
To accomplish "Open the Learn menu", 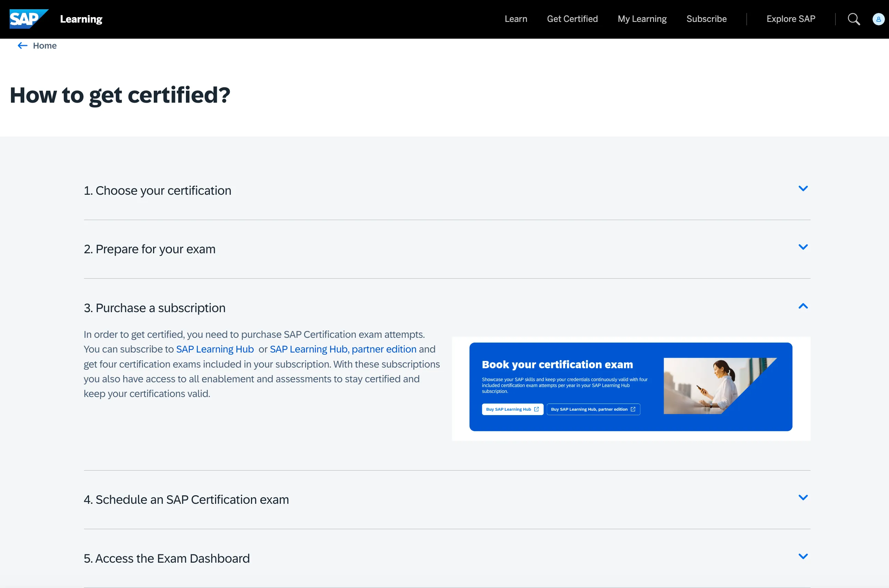I will tap(516, 19).
